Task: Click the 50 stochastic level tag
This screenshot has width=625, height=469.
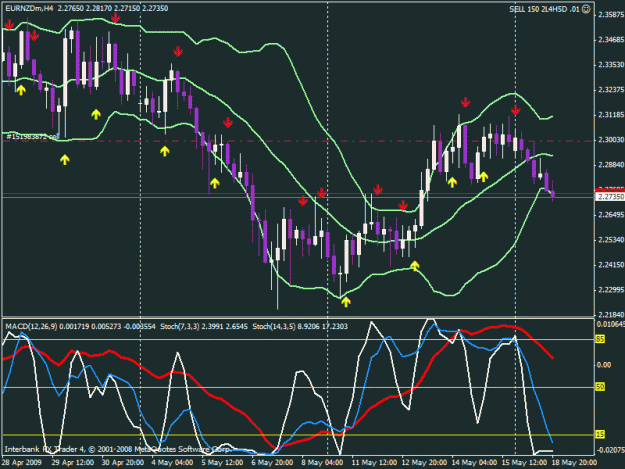Action: (x=600, y=387)
